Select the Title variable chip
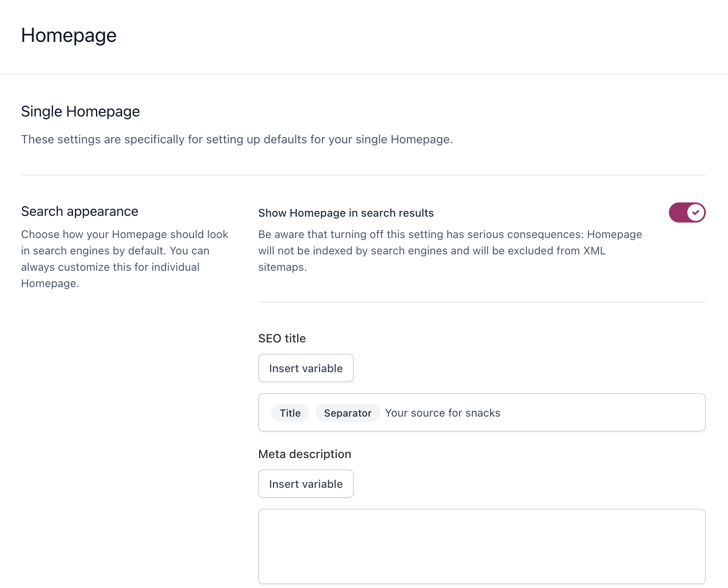 290,413
